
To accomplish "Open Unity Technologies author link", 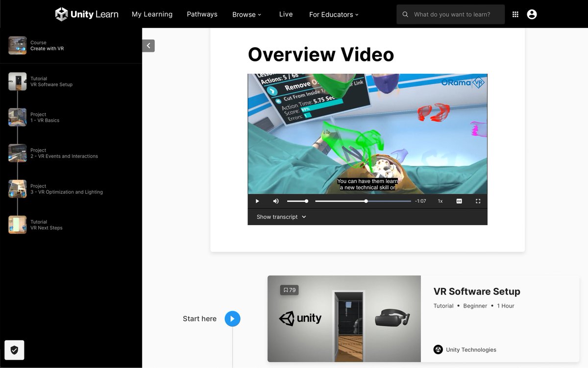I will (x=471, y=350).
